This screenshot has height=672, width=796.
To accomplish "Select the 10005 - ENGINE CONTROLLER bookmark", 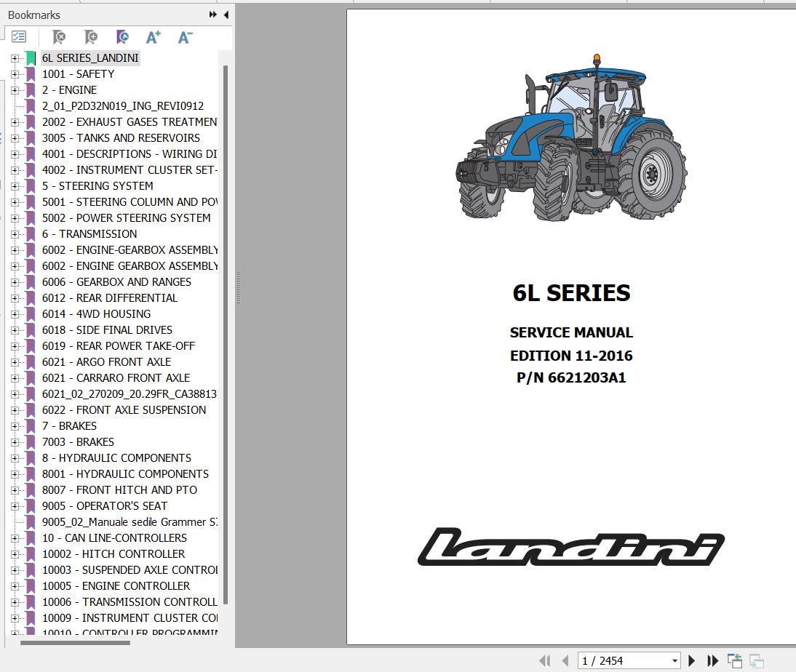I will point(116,585).
